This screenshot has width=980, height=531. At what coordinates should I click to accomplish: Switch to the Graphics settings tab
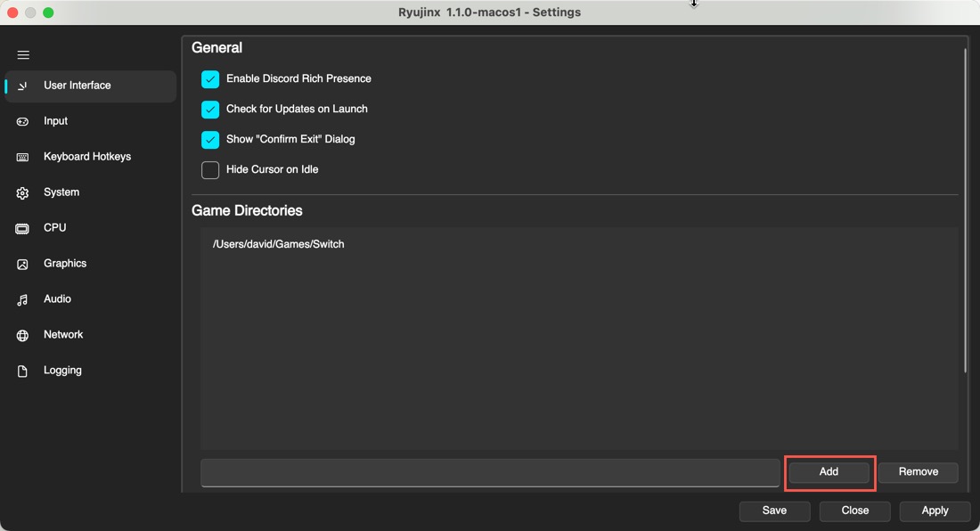click(x=65, y=264)
